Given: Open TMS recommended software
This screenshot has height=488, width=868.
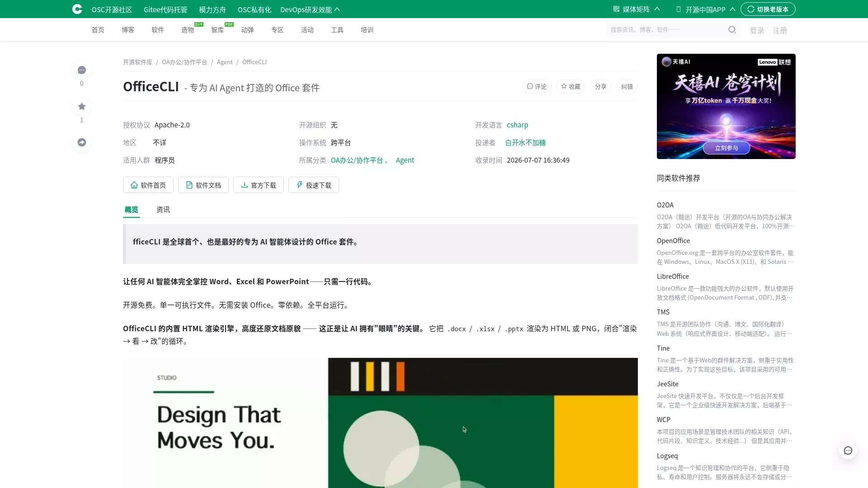Looking at the screenshot, I should tap(663, 312).
